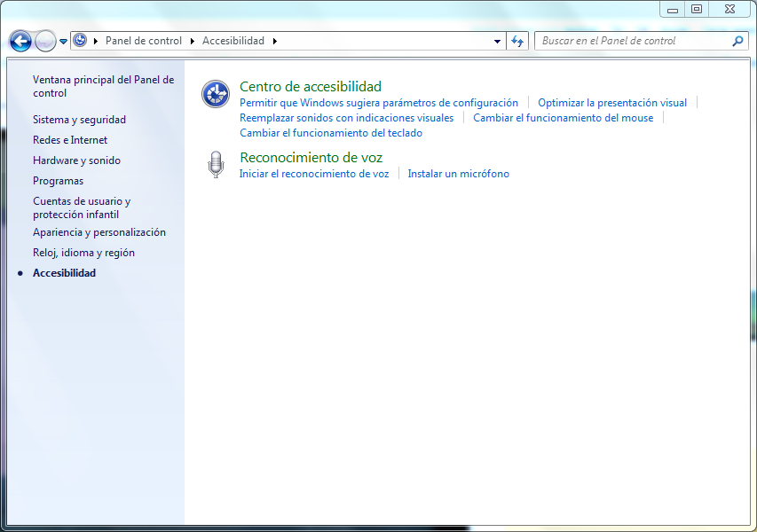757x532 pixels.
Task: Click the microphone Reconocimiento de voz icon
Action: [x=216, y=164]
